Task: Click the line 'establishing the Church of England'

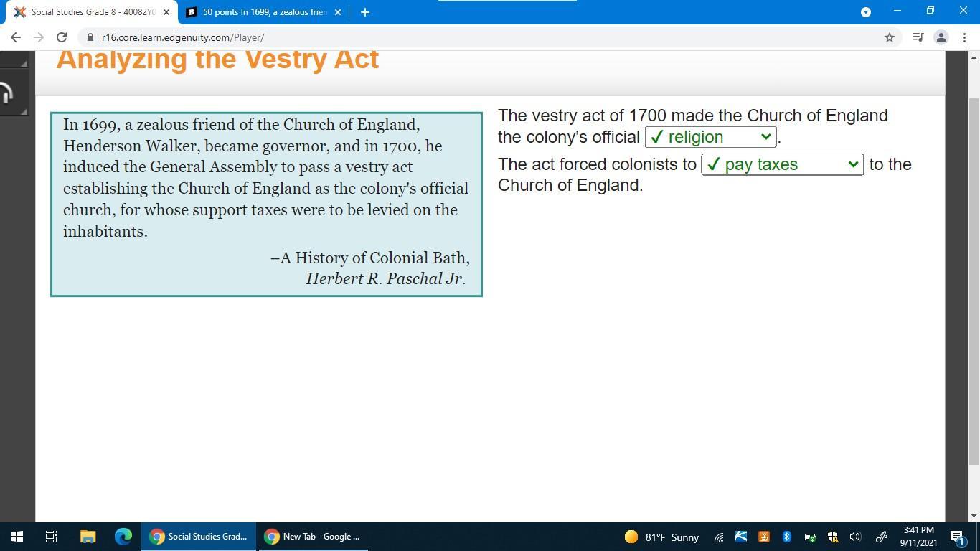Action: point(265,189)
